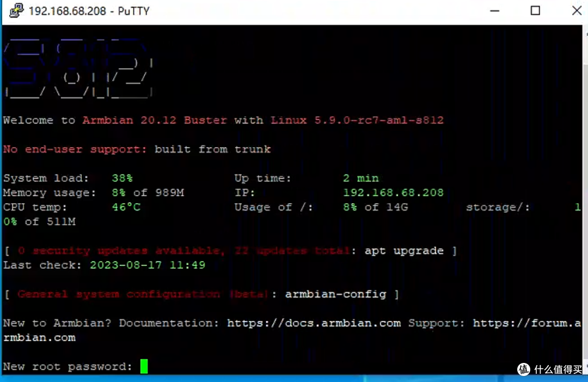Viewport: 588px width, 382px height.
Task: Click the "rmbian.com" wrapped URL line
Action: coord(39,338)
